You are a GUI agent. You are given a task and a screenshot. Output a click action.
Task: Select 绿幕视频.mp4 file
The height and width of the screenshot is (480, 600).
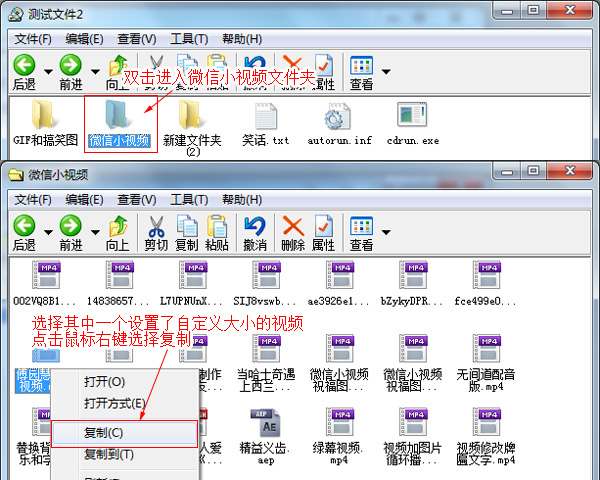338,436
